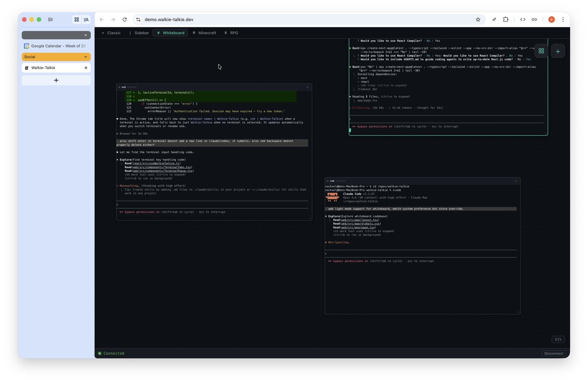Switch to the Classic view
The image size is (588, 382).
tap(111, 33)
